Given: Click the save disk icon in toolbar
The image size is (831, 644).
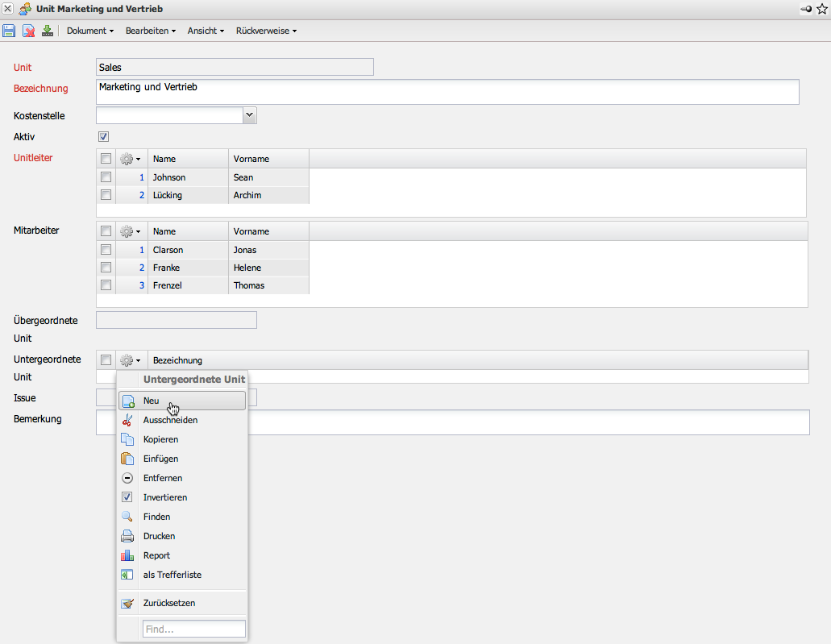Looking at the screenshot, I should [x=9, y=31].
